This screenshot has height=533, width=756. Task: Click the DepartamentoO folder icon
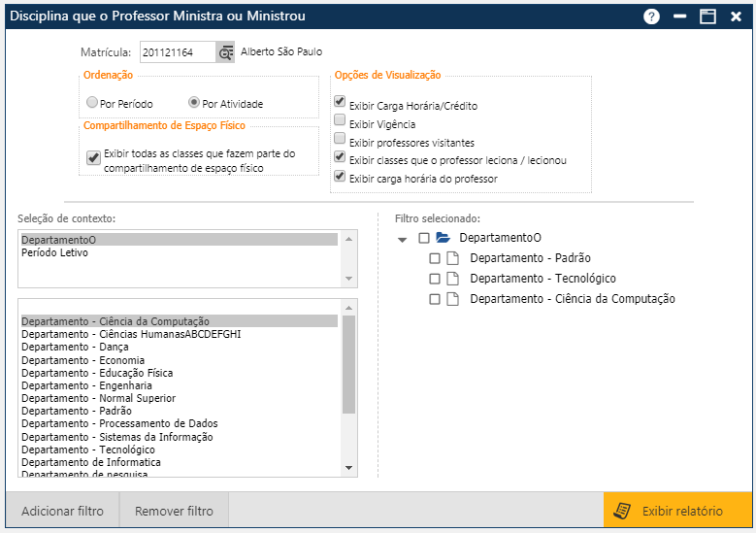[x=444, y=238]
